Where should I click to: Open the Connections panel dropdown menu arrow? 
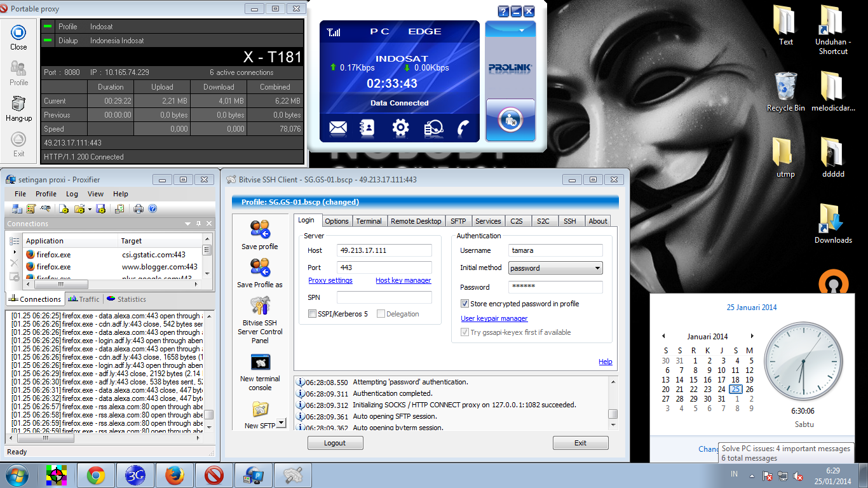click(x=188, y=224)
